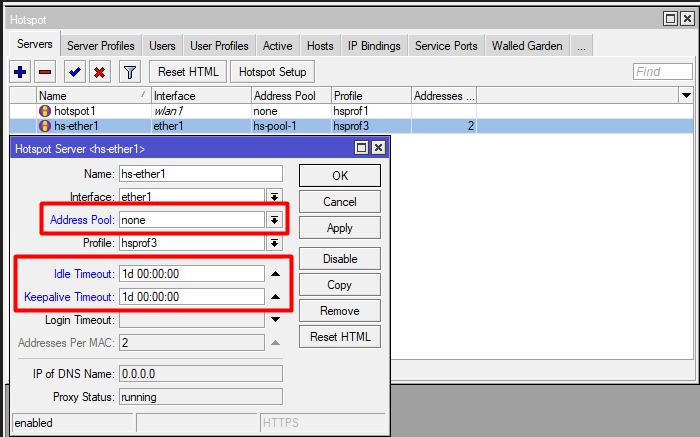
Task: Open the Interface dropdown arrow
Action: (274, 197)
